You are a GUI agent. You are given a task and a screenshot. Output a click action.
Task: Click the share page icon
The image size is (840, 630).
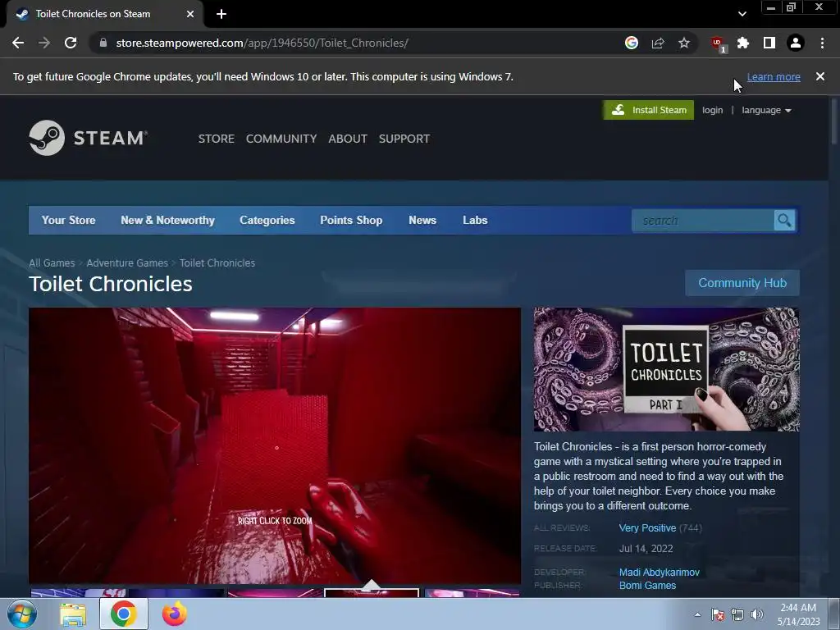coord(658,43)
